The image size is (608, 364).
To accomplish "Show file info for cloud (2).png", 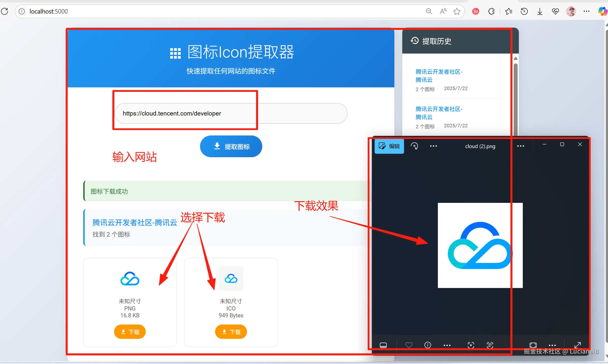I will [427, 345].
